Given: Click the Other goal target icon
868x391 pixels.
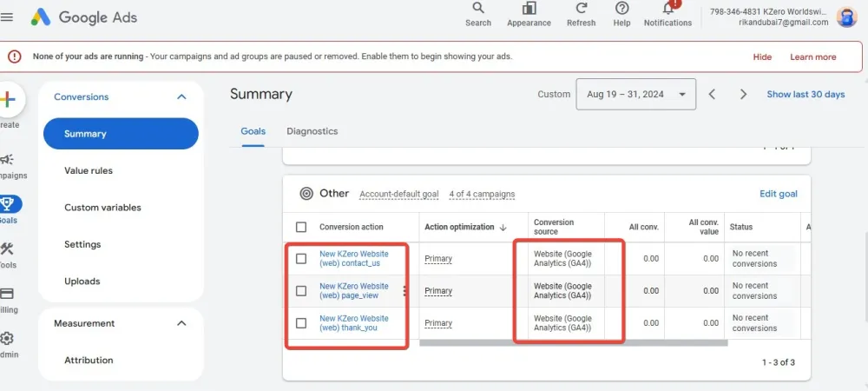Looking at the screenshot, I should coord(306,193).
